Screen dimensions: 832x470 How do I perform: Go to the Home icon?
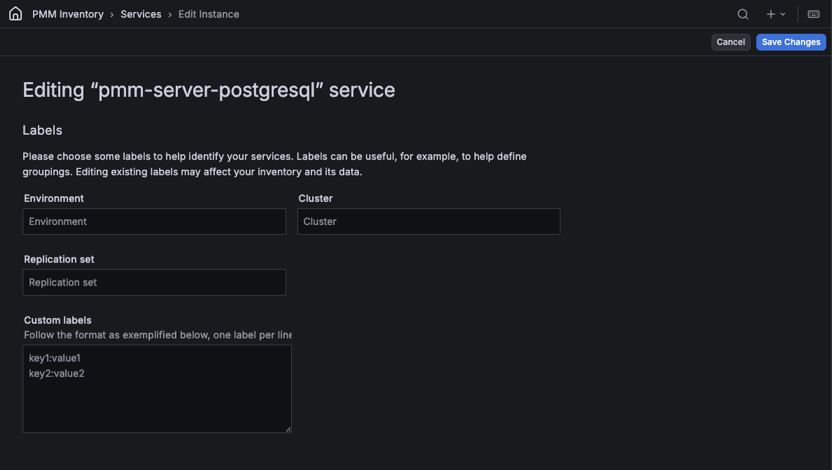point(15,14)
